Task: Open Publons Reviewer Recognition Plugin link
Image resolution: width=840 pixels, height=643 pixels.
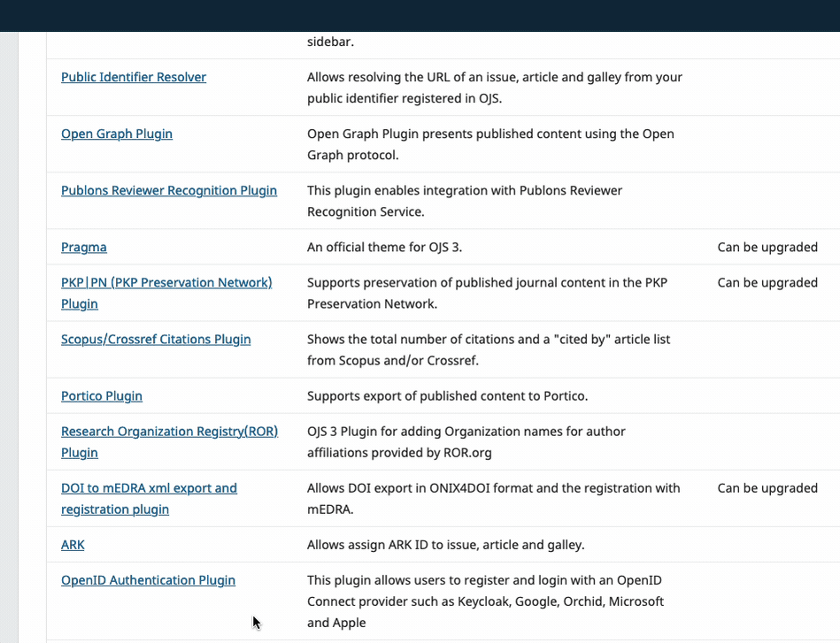Action: coord(169,190)
